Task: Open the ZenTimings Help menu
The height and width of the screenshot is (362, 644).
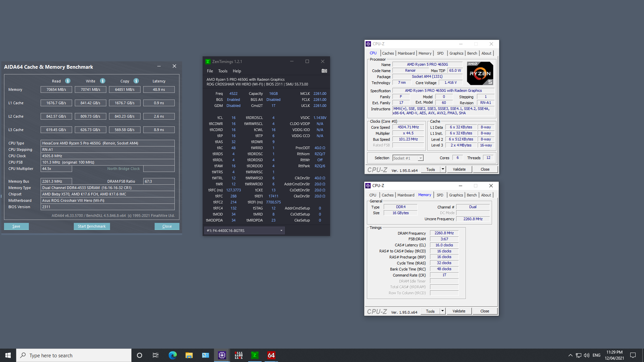Action: [x=237, y=71]
